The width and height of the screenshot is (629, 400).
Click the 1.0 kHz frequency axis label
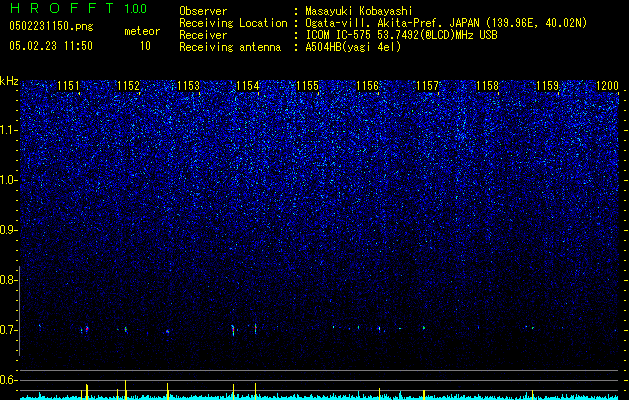8,180
